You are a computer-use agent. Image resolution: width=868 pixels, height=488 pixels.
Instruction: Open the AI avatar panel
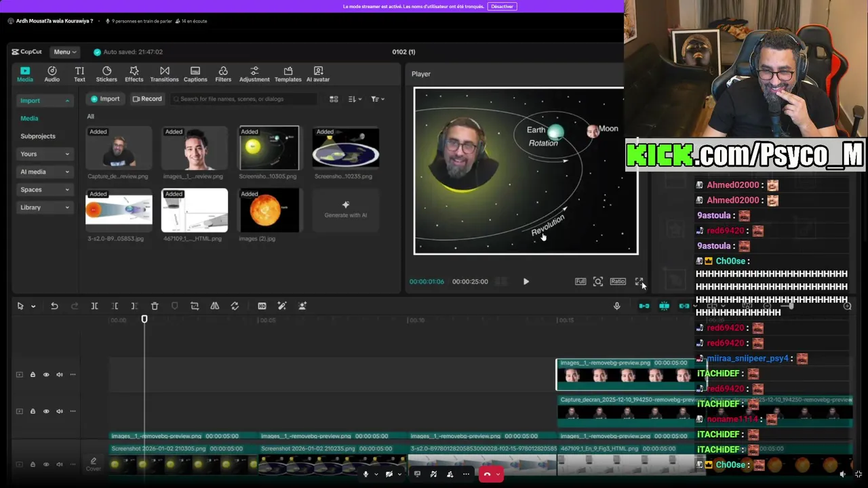318,75
